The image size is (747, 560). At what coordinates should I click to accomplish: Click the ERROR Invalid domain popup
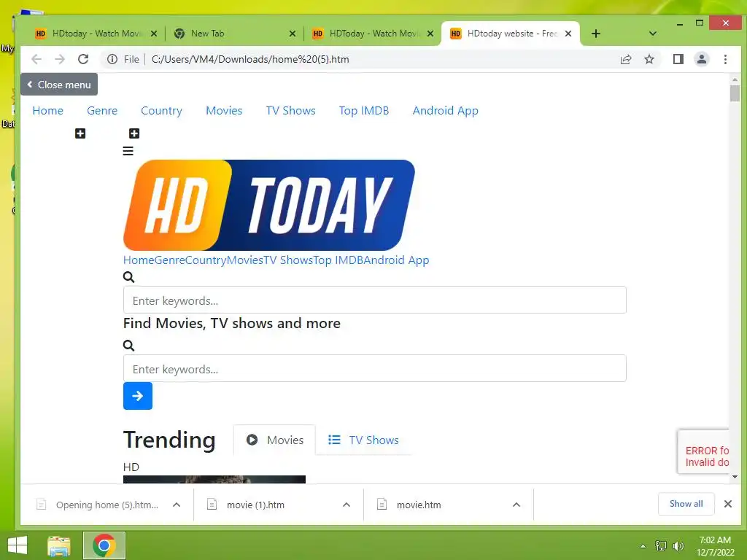(x=704, y=452)
